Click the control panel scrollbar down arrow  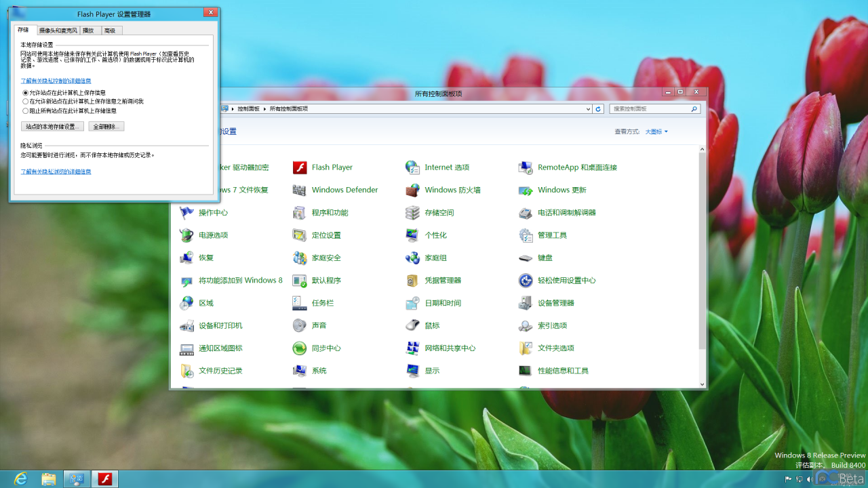[x=703, y=384]
